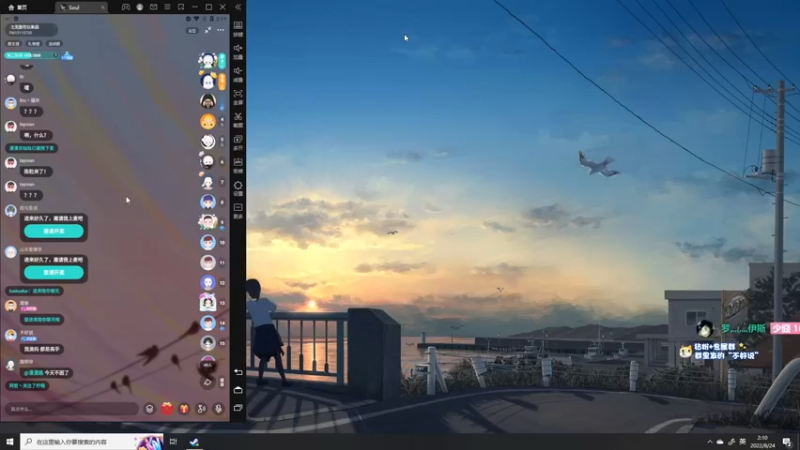Image resolution: width=800 pixels, height=450 pixels.
Task: Toggle the microphone icon in bottom bar
Action: (x=218, y=409)
